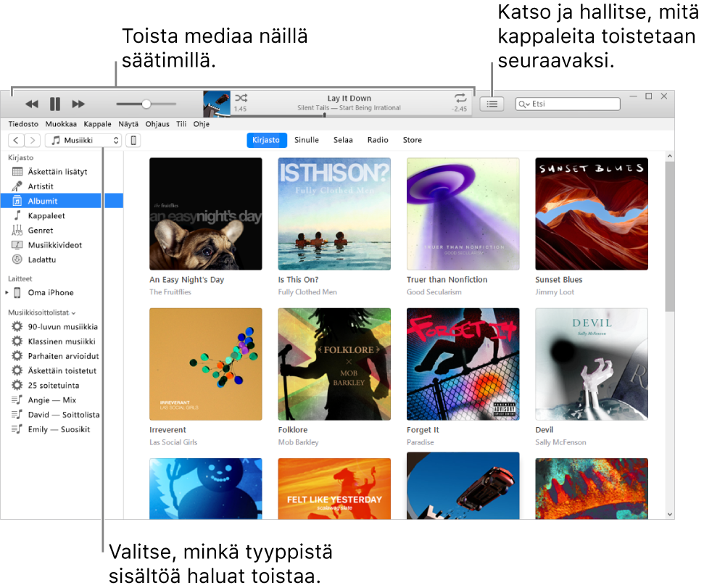Open the Tili menu
The width and height of the screenshot is (704, 588).
pos(181,124)
